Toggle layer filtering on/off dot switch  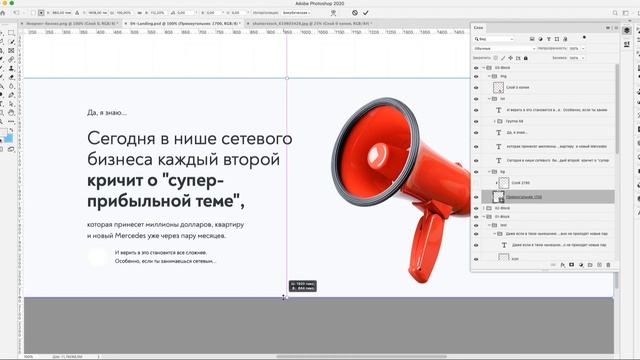coord(584,38)
